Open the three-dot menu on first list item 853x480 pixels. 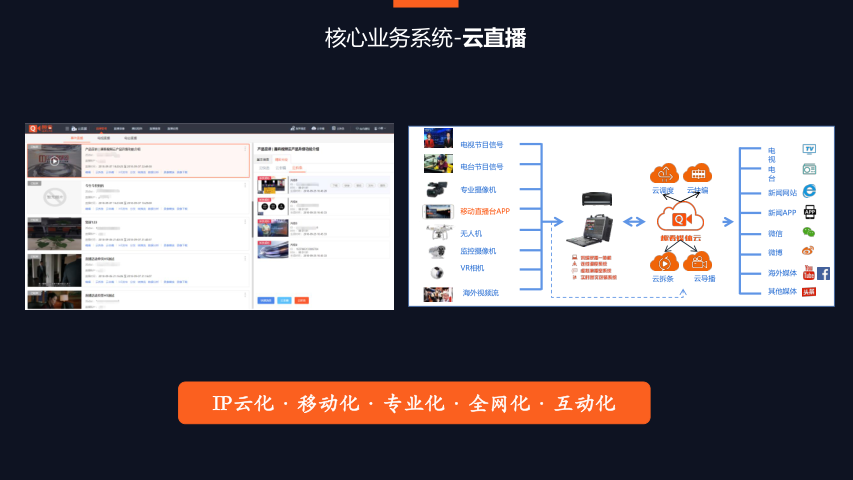(x=246, y=148)
